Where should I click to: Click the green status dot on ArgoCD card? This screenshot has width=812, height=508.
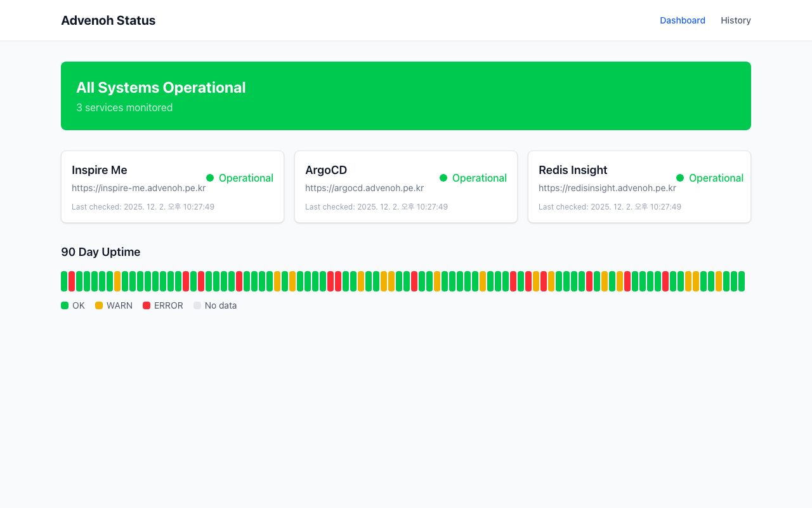click(443, 178)
